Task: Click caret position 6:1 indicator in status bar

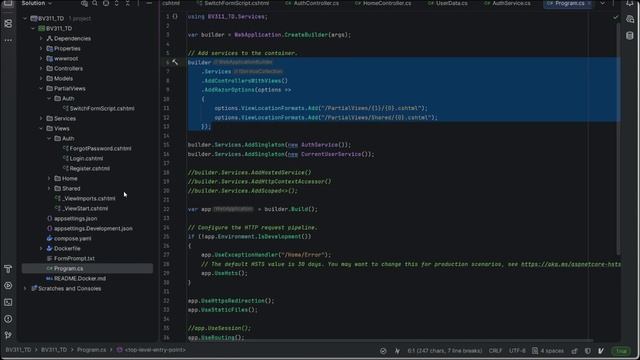Action: tap(444, 351)
